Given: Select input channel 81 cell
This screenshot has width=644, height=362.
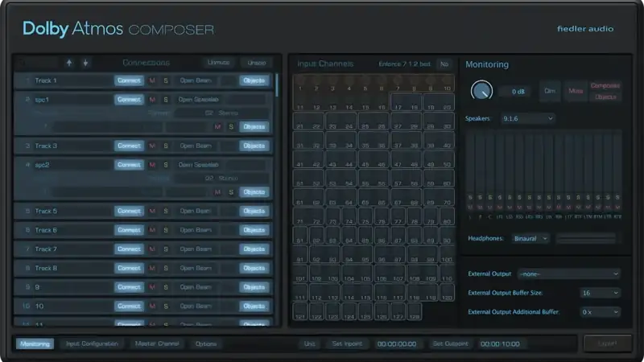Looking at the screenshot, I should click(x=300, y=236).
